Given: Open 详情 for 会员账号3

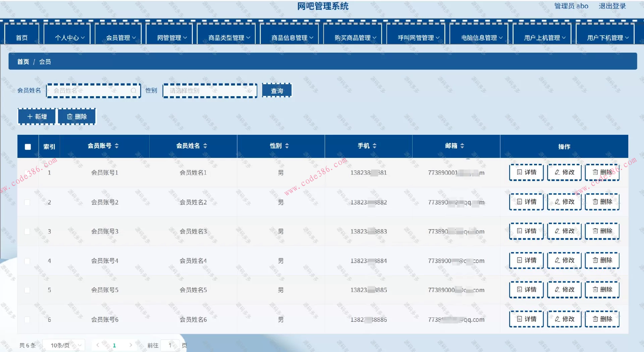Looking at the screenshot, I should coord(526,231).
